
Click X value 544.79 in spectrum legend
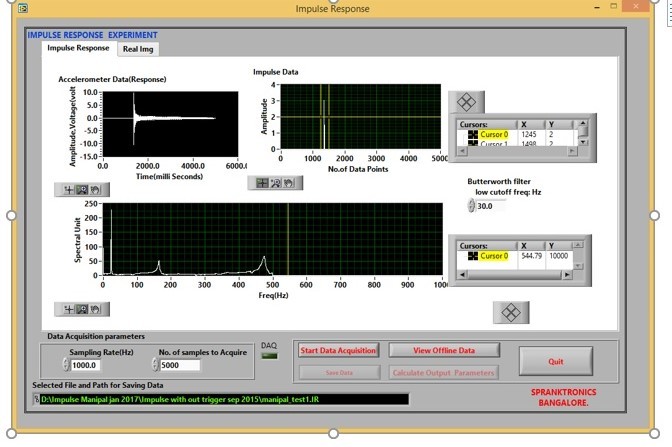point(531,256)
